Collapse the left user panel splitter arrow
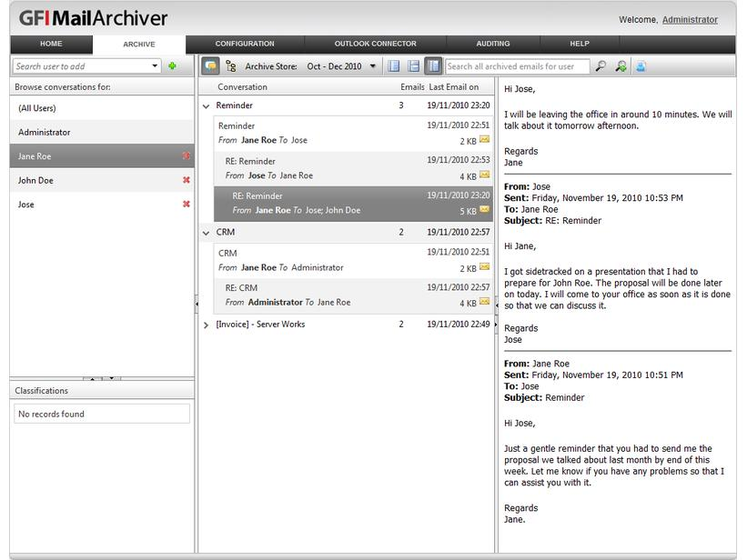This screenshot has width=747, height=560. 197,304
